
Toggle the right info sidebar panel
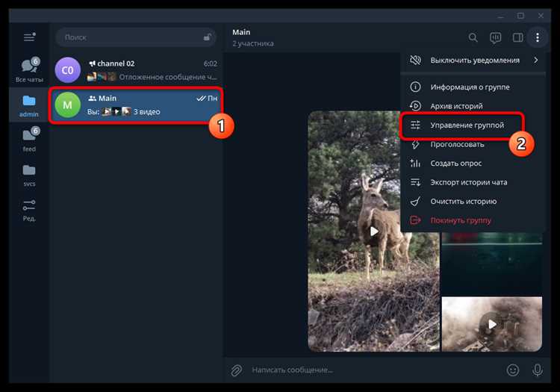pyautogui.click(x=518, y=37)
